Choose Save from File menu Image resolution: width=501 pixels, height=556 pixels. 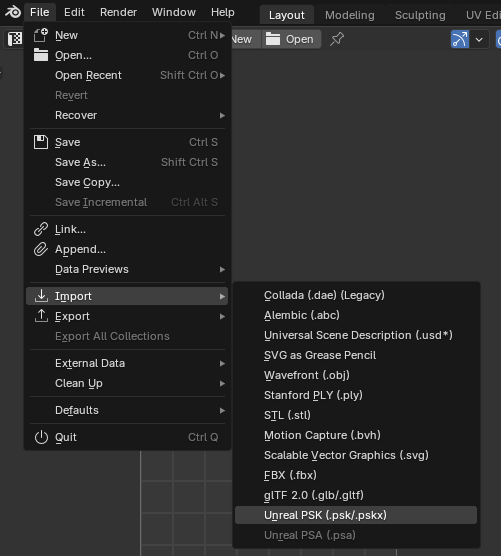click(x=127, y=142)
